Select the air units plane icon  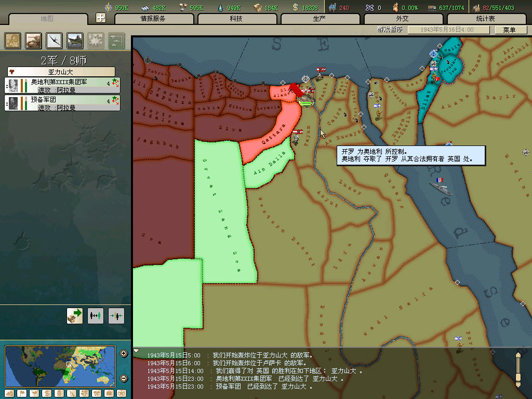(x=55, y=41)
